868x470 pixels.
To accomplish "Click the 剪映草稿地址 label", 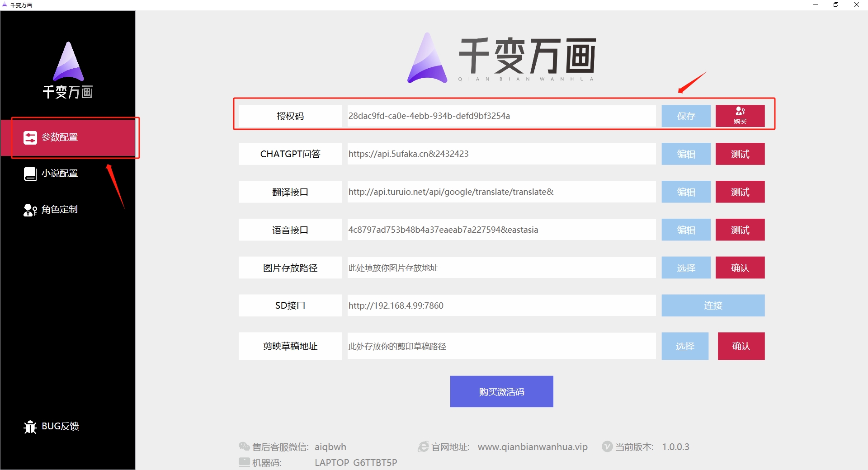I will (290, 346).
